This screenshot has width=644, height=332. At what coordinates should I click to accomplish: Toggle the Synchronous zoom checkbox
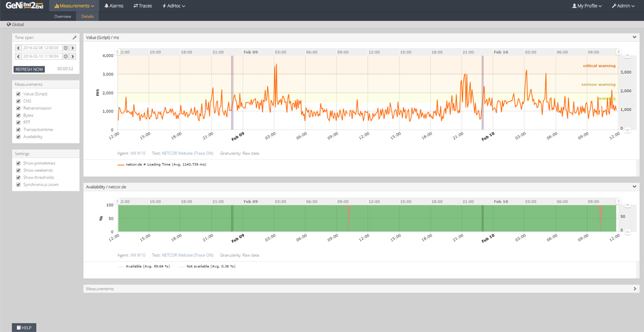[x=18, y=185]
